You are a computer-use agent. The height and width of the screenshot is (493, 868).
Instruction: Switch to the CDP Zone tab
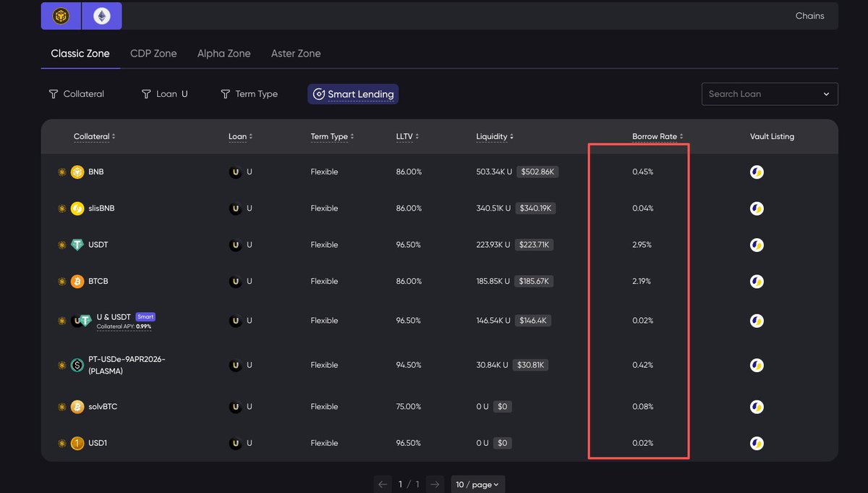point(153,54)
